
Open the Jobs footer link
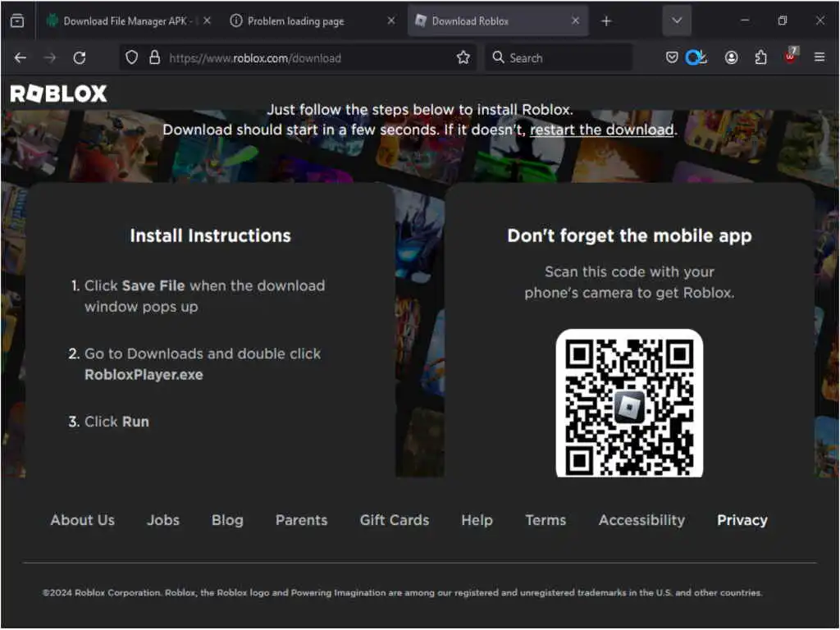pos(163,520)
